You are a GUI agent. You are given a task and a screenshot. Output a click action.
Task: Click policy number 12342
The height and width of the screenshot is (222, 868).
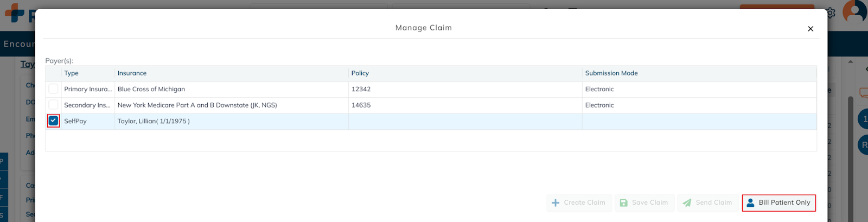(x=361, y=89)
